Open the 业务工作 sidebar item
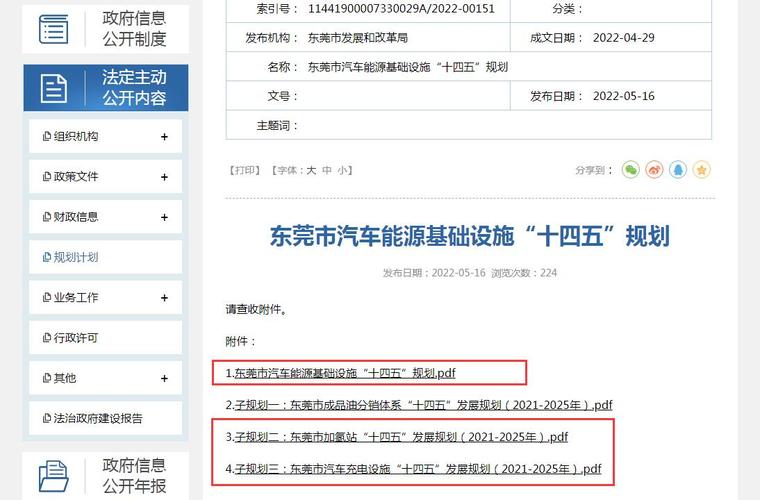Image resolution: width=760 pixels, height=500 pixels. [105, 297]
